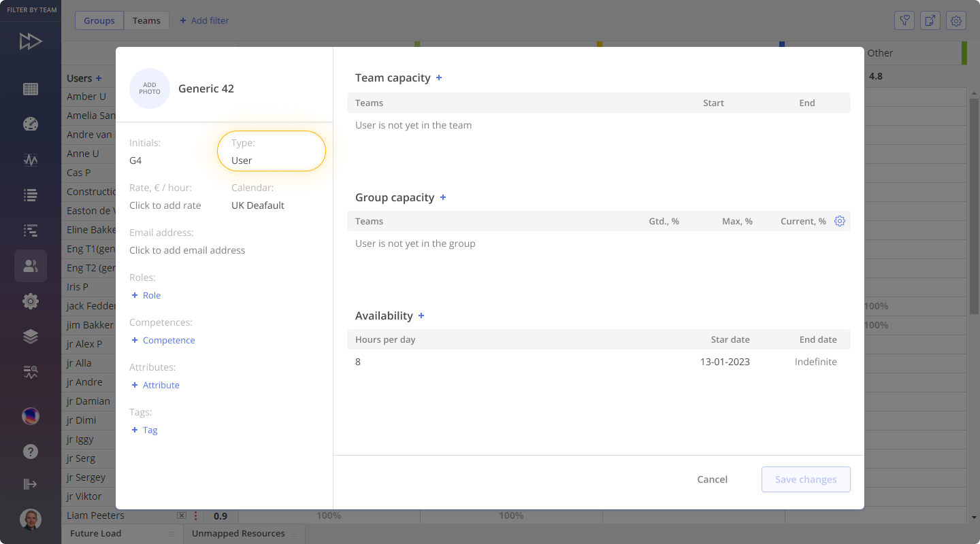The height and width of the screenshot is (544, 980).
Task: Select Liam Peeters in the users list
Action: click(95, 515)
